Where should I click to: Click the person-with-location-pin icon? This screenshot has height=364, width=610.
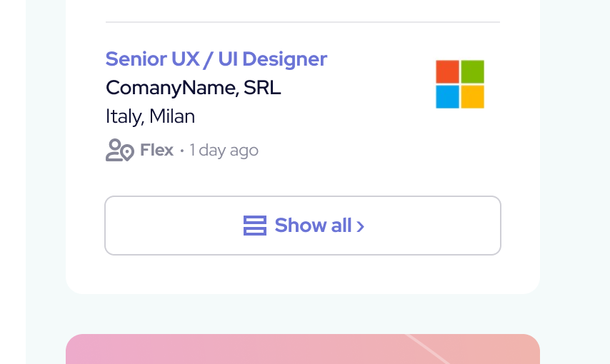click(119, 151)
